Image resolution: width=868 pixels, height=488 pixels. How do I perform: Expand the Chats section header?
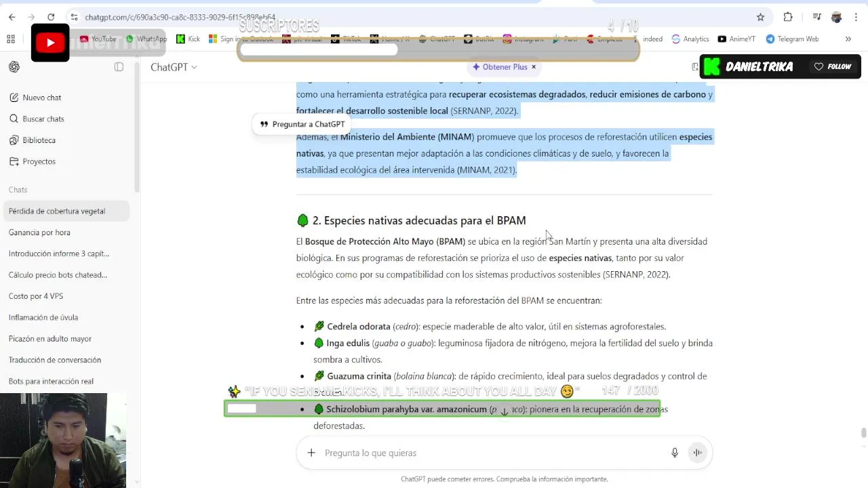point(18,190)
